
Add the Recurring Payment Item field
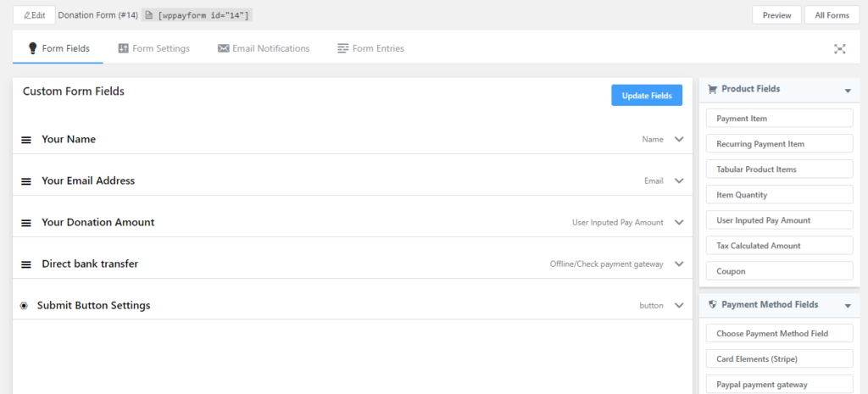[x=779, y=144]
